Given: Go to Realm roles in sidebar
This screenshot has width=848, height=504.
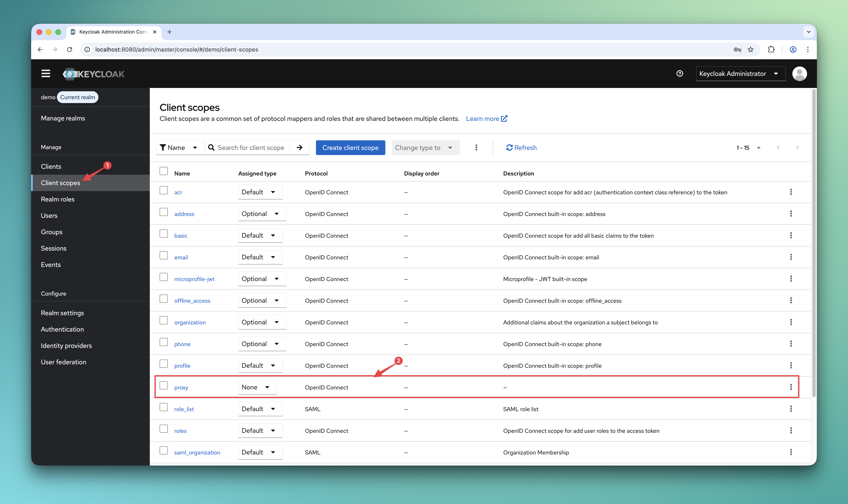Looking at the screenshot, I should 91,199.
